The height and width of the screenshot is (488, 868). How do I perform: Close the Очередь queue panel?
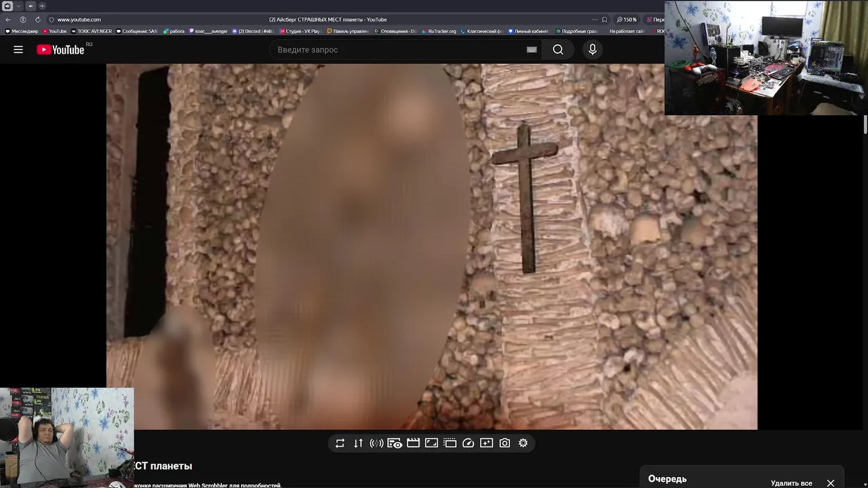point(831,483)
